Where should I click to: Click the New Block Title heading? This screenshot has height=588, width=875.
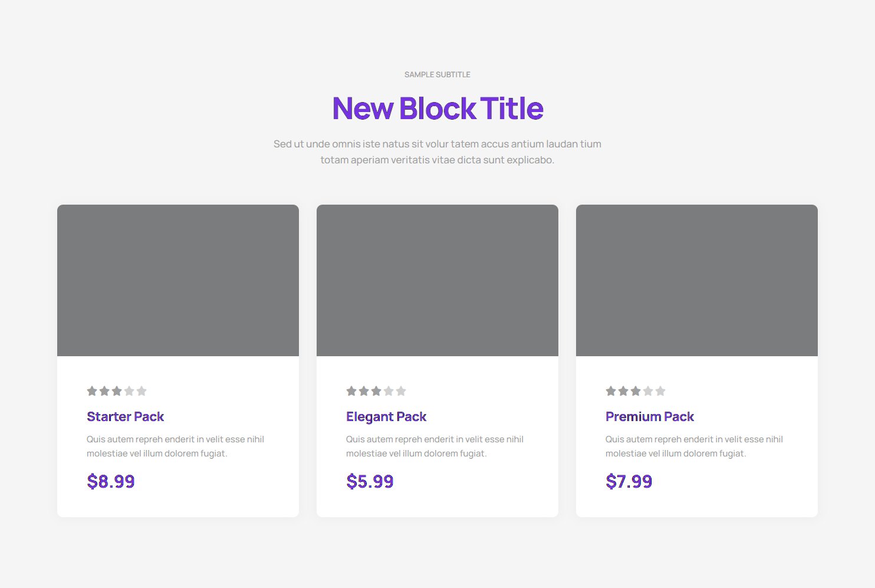coord(437,109)
